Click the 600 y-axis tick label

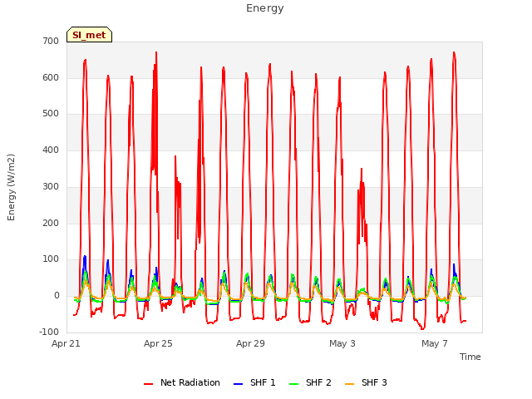pos(51,77)
